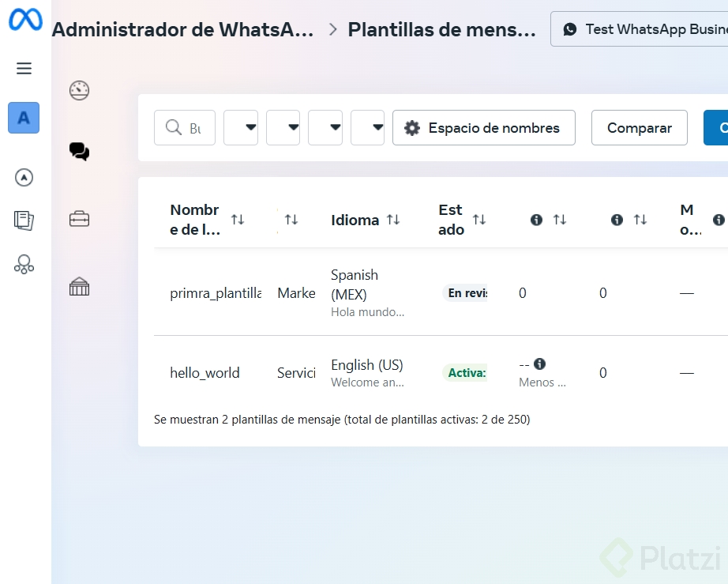Click the Servici category cell of hello_world
The image size is (728, 584).
296,373
